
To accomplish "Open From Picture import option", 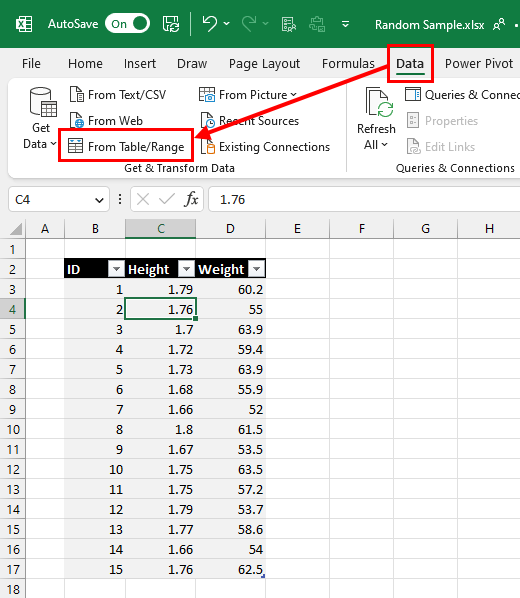I will [x=248, y=95].
